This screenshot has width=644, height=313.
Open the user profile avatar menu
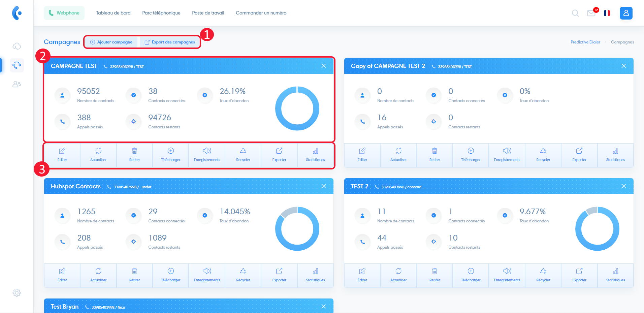(x=626, y=13)
